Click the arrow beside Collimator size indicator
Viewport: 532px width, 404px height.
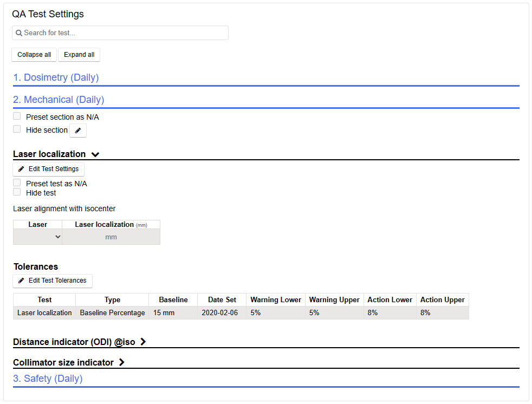pyautogui.click(x=122, y=362)
